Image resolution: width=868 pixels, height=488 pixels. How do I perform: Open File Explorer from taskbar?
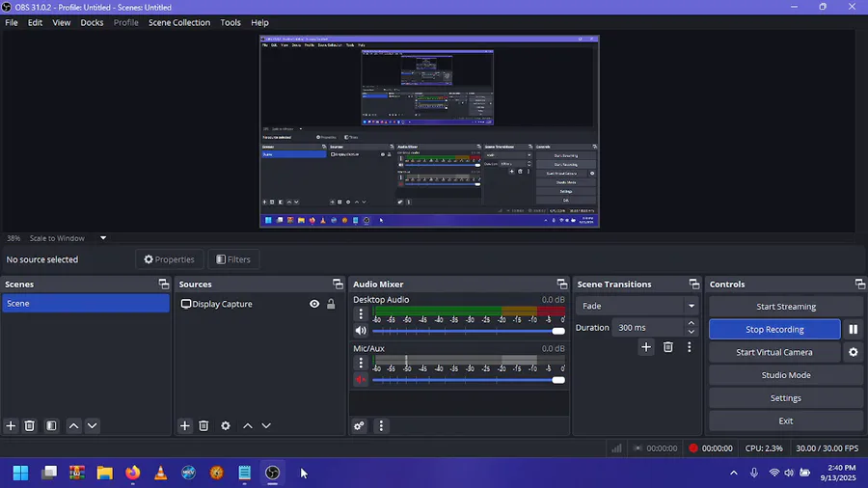[x=104, y=473]
